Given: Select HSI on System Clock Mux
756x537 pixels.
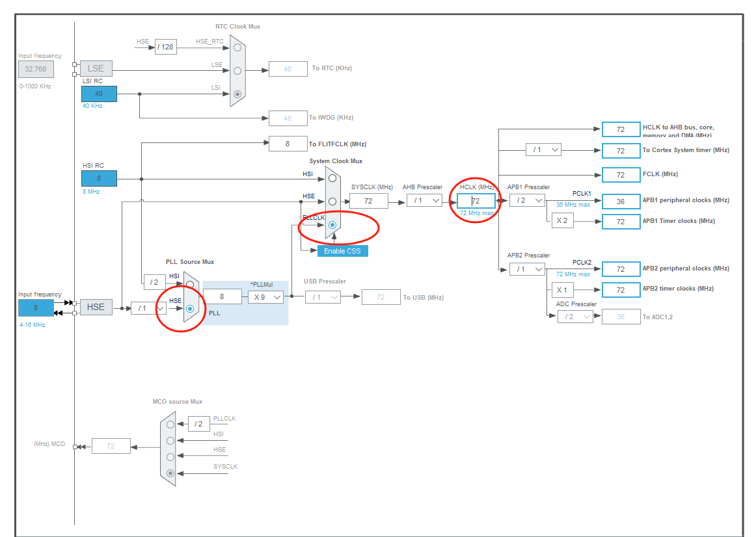Looking at the screenshot, I should click(x=332, y=178).
